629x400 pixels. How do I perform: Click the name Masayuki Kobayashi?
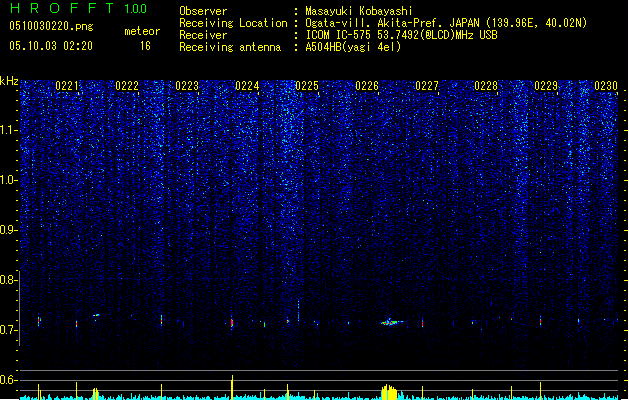[x=359, y=11]
